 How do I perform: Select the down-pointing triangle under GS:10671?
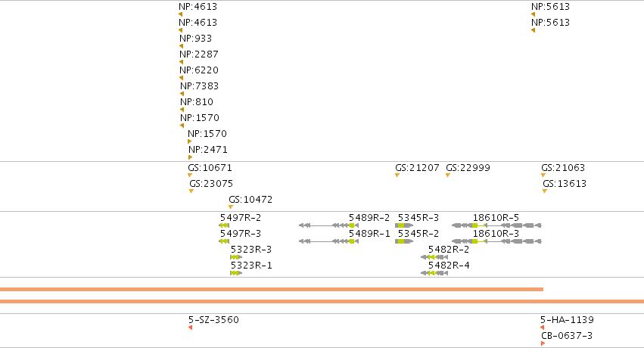190,176
